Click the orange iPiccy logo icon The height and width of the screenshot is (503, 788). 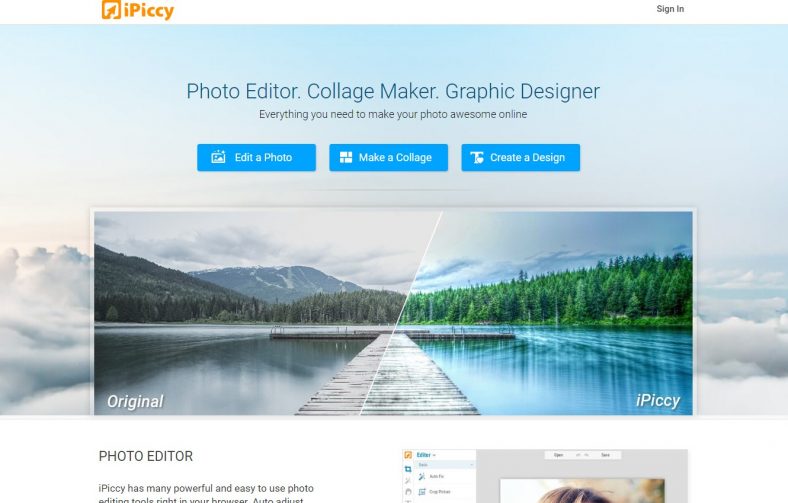coord(111,10)
